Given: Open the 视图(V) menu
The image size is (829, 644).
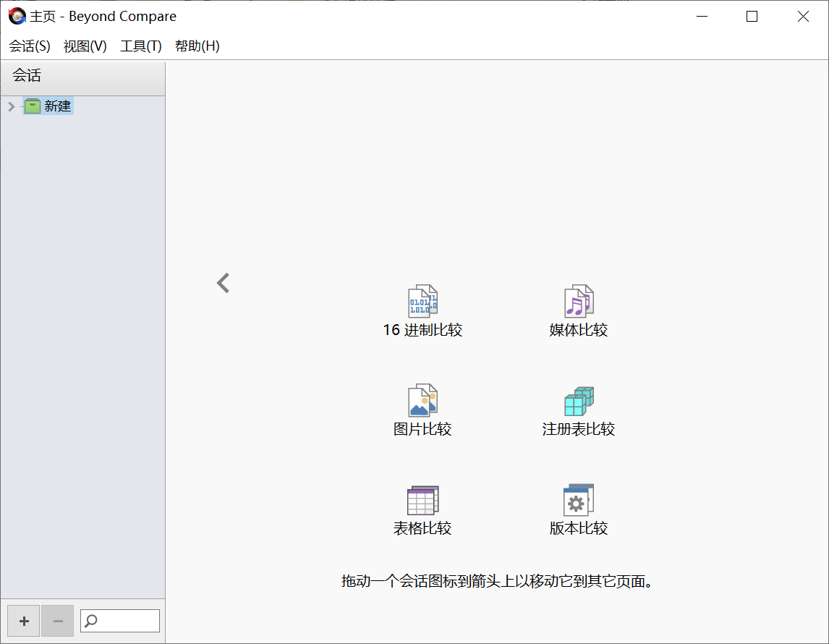Looking at the screenshot, I should [85, 46].
